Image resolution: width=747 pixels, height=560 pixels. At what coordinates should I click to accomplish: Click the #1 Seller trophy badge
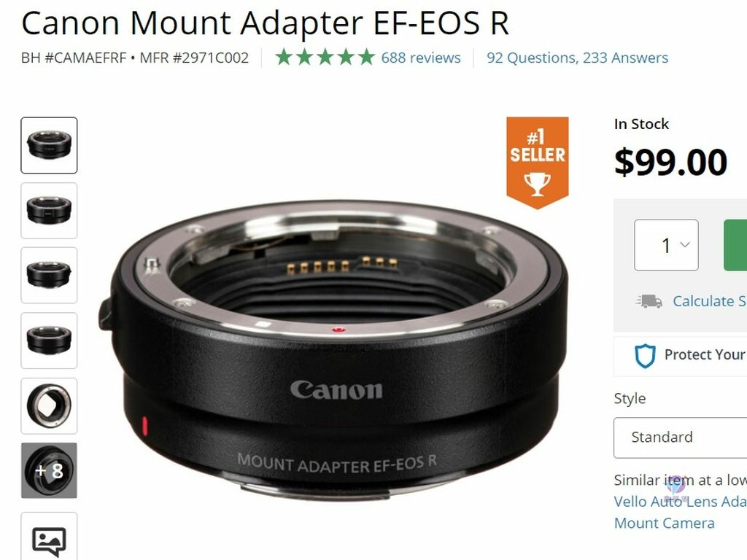coord(538,163)
